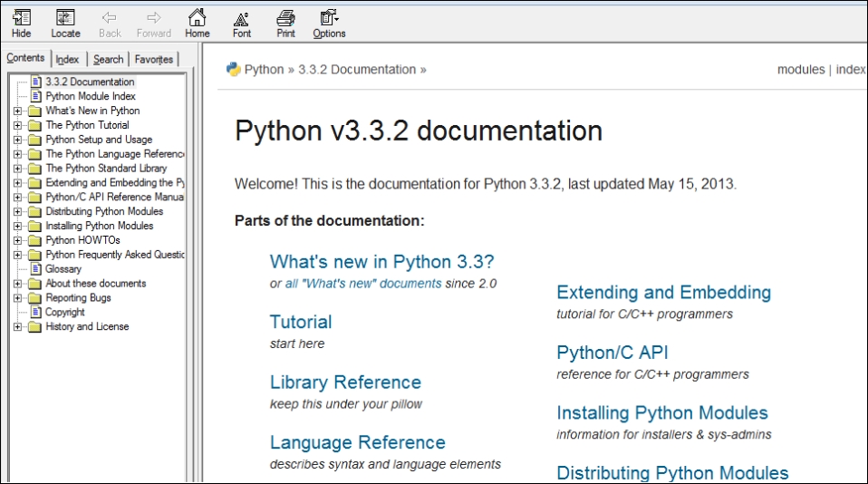Select Python Module Index tree item
The width and height of the screenshot is (868, 484).
point(91,96)
